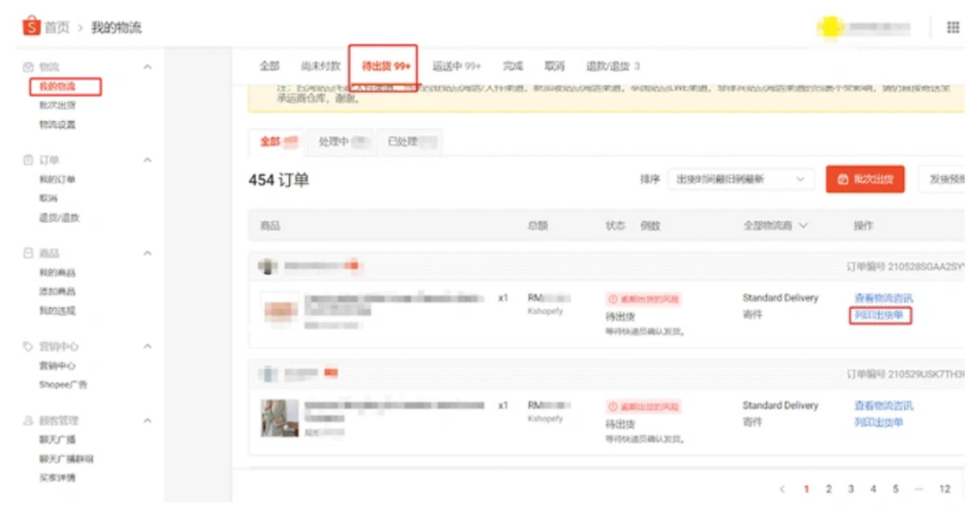The image size is (980, 512).
Task: Open the 排序 sort dropdown
Action: click(x=740, y=180)
